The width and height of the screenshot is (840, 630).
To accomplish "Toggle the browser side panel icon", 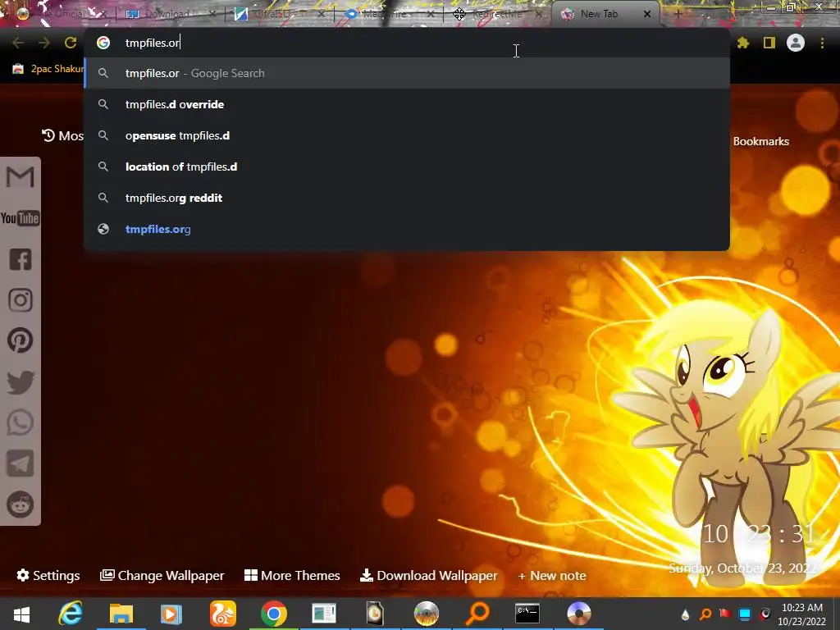I will coord(769,43).
